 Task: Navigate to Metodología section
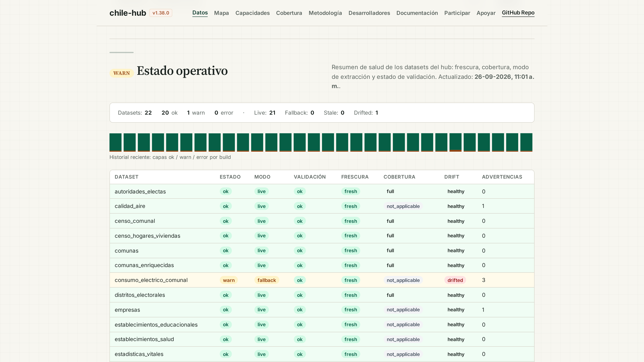pos(325,13)
